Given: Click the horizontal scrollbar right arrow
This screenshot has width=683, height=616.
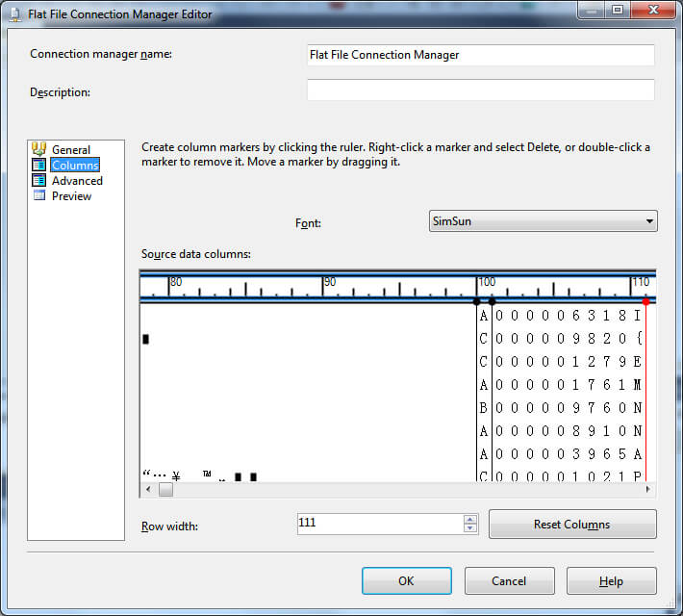Looking at the screenshot, I should [647, 489].
